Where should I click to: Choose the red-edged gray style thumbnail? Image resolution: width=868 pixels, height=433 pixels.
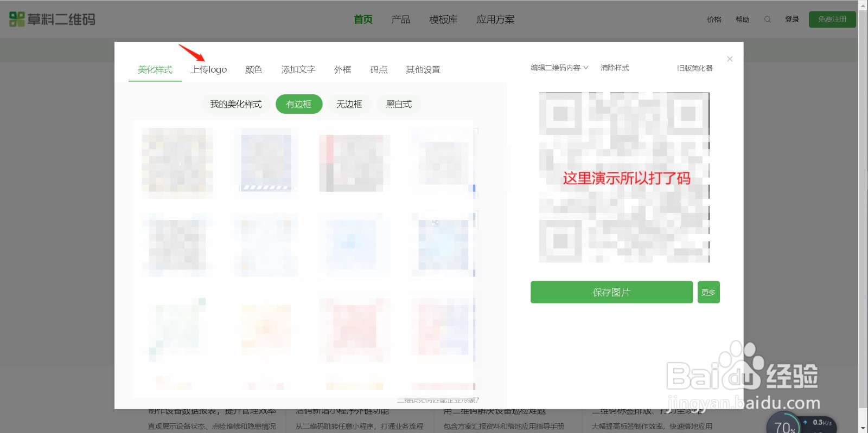354,163
